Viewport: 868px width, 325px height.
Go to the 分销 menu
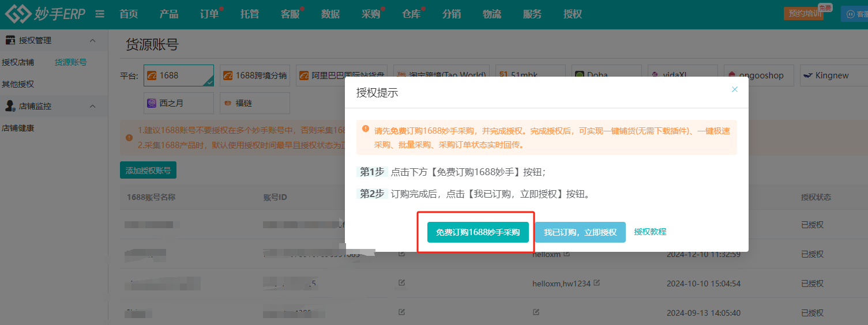452,14
